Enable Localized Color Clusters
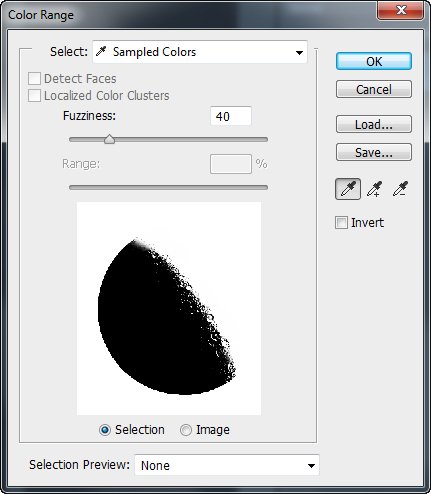The height and width of the screenshot is (494, 431). click(34, 96)
